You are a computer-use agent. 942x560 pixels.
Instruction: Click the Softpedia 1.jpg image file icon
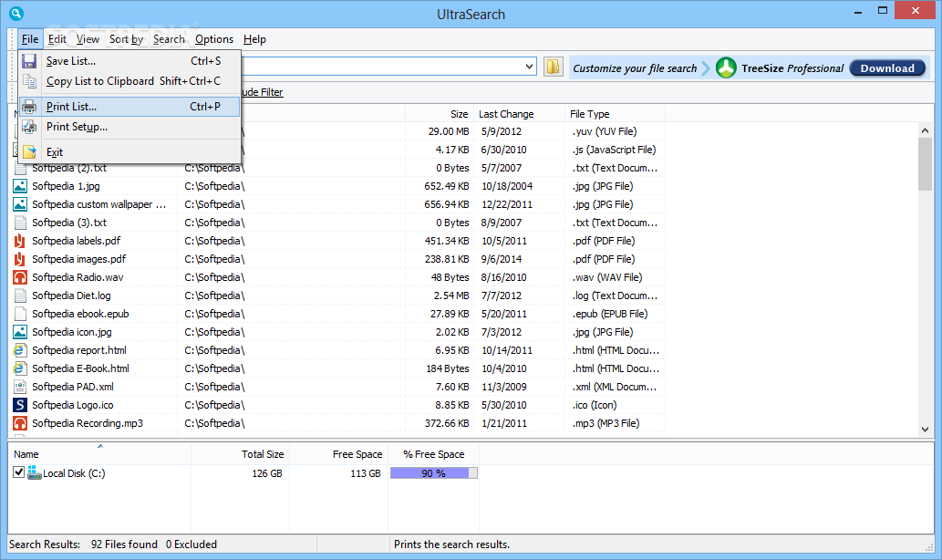click(20, 186)
